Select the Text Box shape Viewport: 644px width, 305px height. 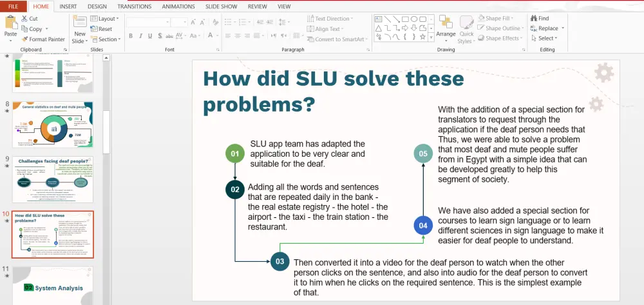coord(378,19)
